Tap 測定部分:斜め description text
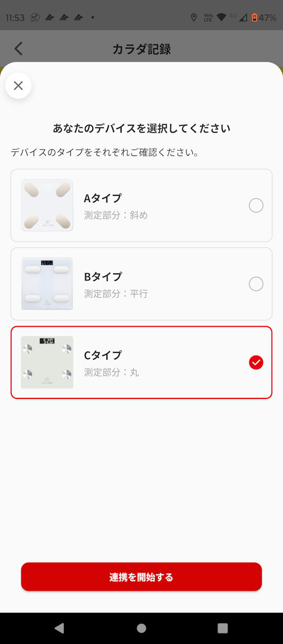Viewport: 283px width, 644px height. tap(116, 215)
